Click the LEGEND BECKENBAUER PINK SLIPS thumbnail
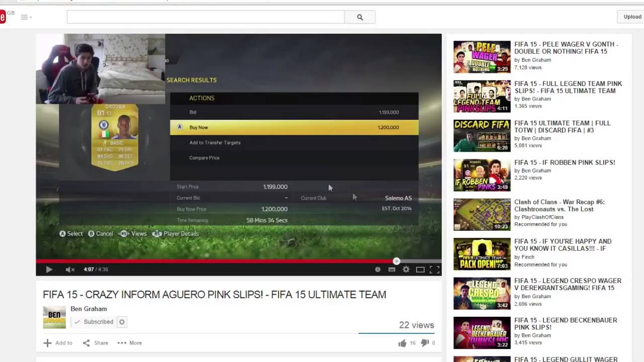Viewport: 644px width, 362px height. click(482, 333)
